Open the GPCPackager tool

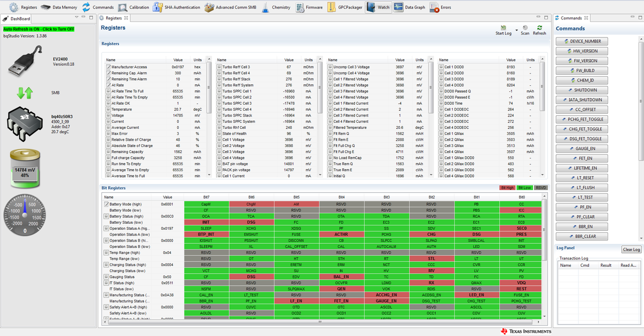click(x=344, y=8)
